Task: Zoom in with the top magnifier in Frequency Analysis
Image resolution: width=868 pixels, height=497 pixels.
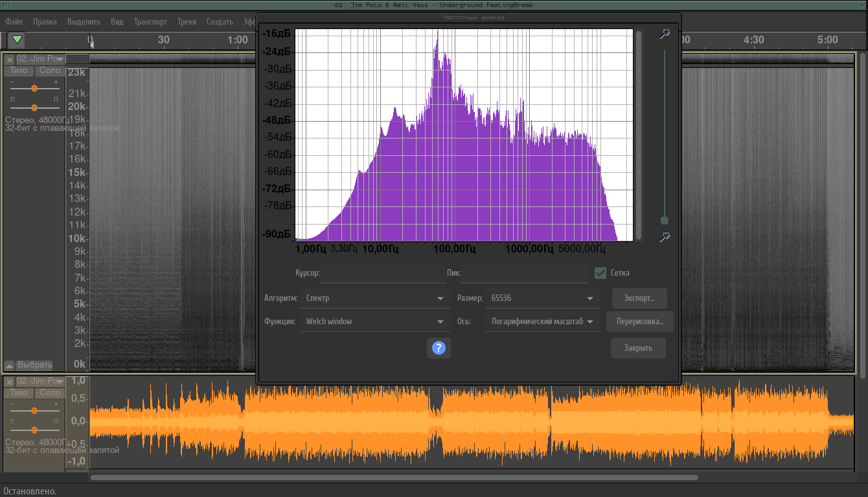Action: pos(664,34)
